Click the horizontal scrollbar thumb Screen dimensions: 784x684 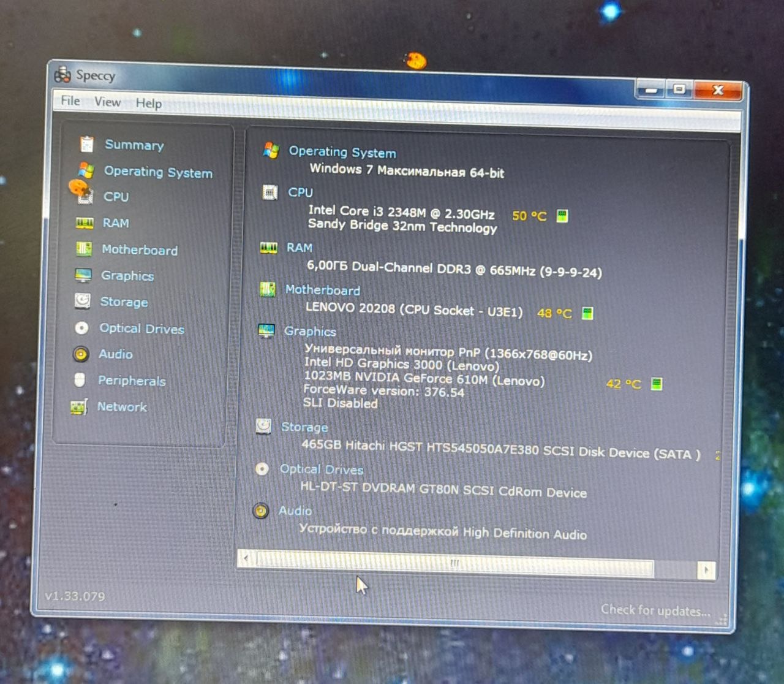[454, 563]
